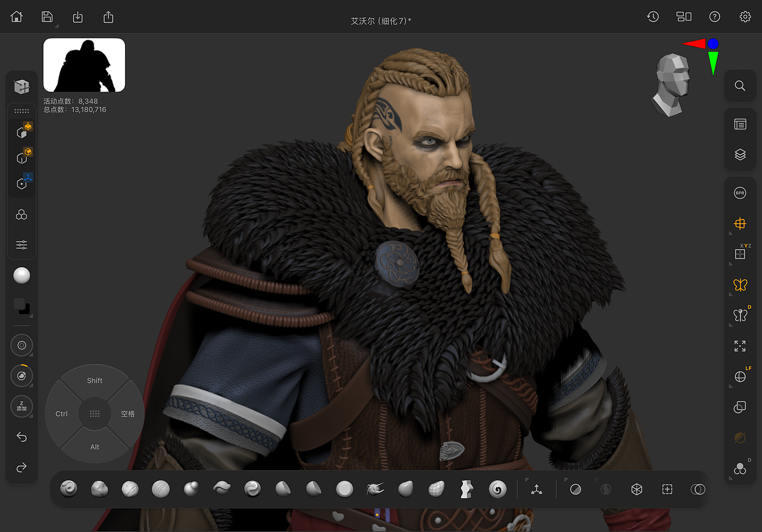
Task: Toggle transparency overlapping squares icon
Action: (x=740, y=408)
